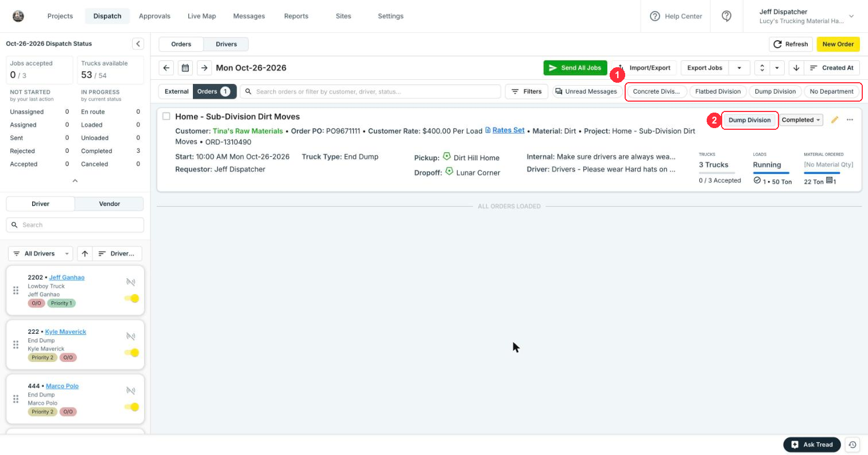Open expand/collapse options dropdown arrow
This screenshot has width=868, height=455.
[x=777, y=68]
